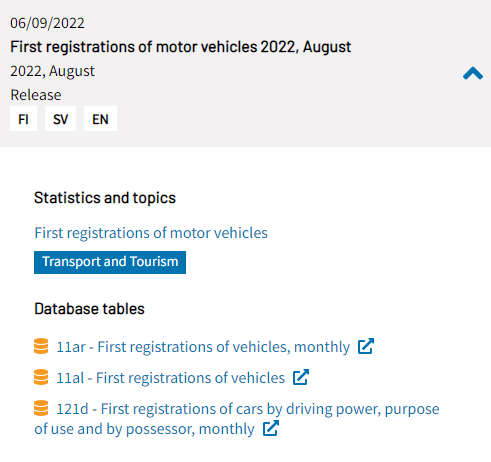Click database icon next to 11al
Viewport: 491px width, 462px height.
tap(41, 377)
